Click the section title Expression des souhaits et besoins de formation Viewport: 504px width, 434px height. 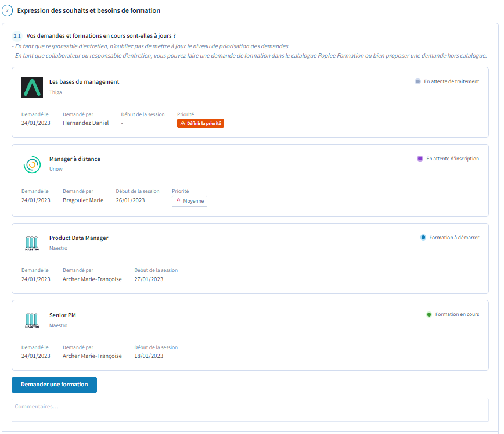coord(89,10)
